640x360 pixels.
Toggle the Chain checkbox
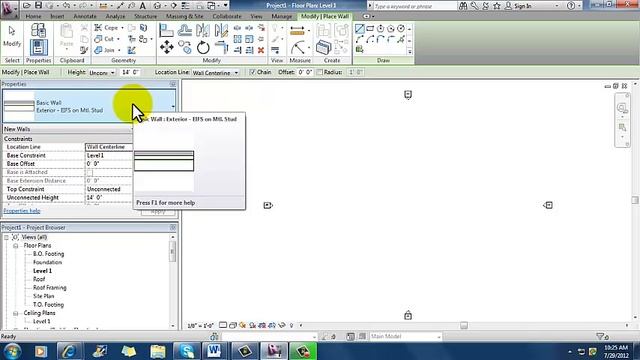[253, 72]
